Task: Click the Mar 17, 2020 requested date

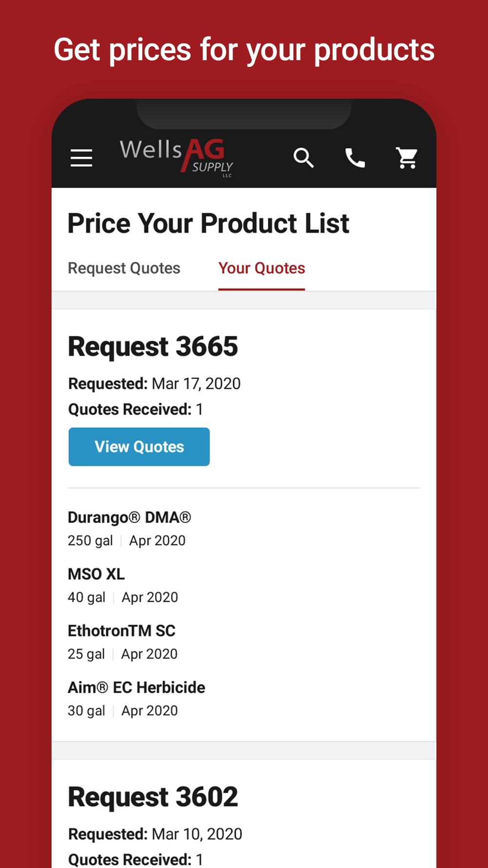Action: [x=196, y=384]
